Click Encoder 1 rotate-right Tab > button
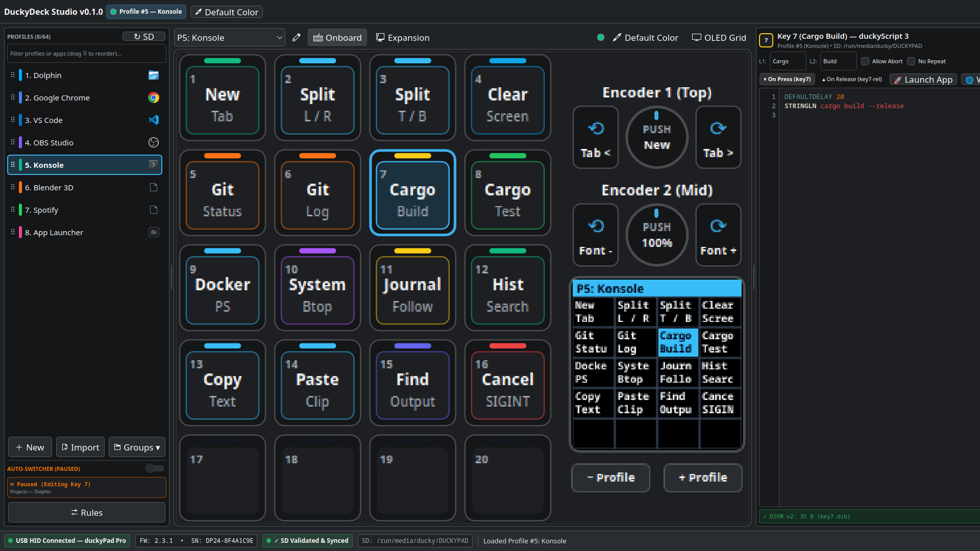 [x=718, y=137]
